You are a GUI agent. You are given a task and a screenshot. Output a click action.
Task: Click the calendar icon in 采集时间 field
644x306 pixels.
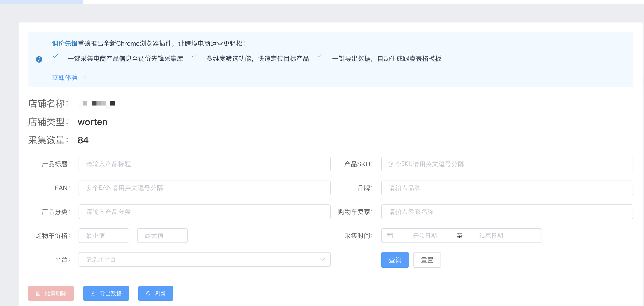click(x=390, y=235)
